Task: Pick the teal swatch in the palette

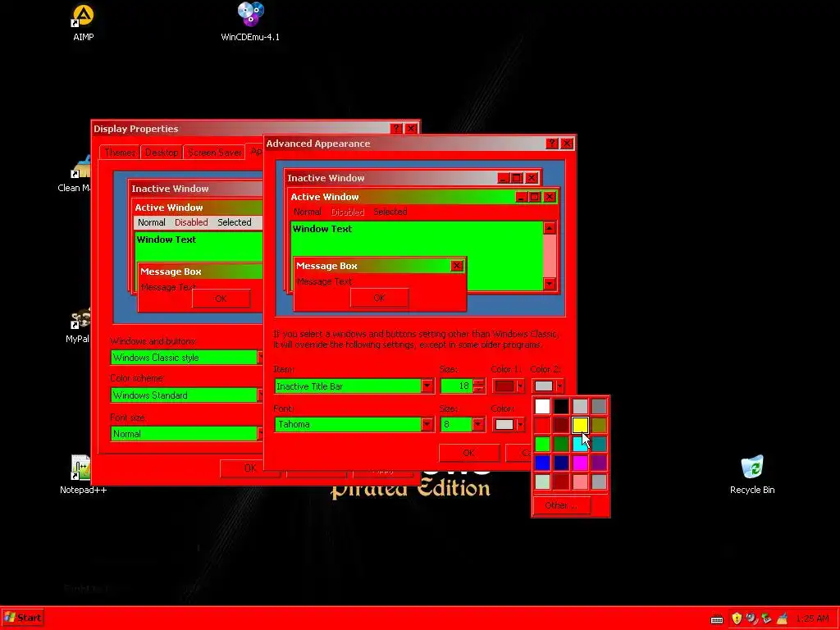Action: 599,444
